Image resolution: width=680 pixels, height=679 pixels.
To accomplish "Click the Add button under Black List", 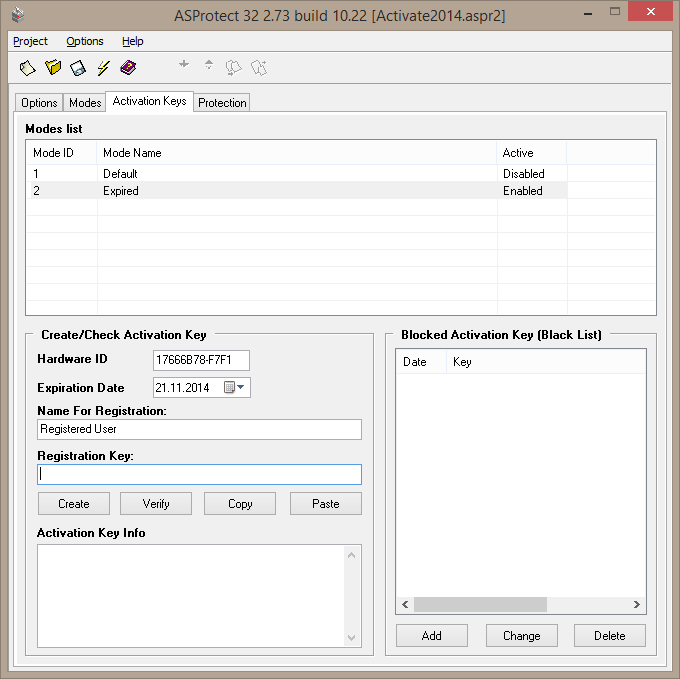I will (x=432, y=636).
